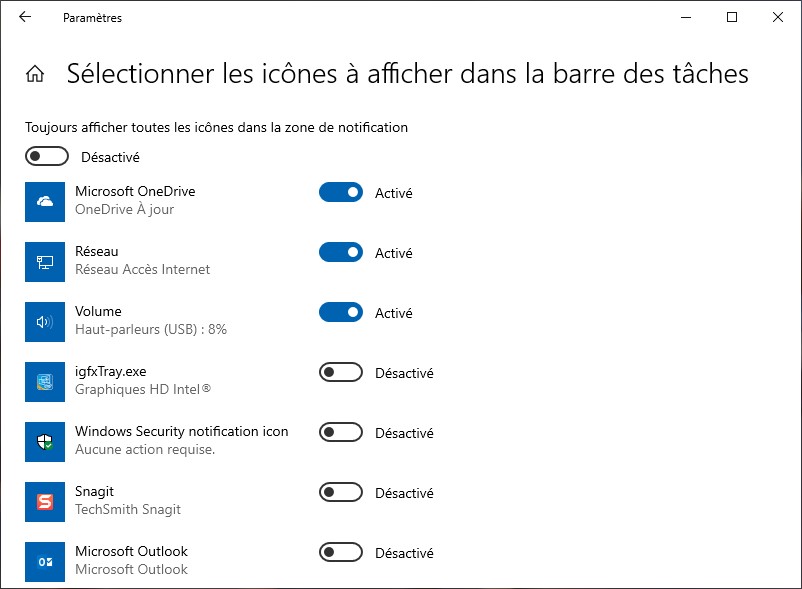Turn on Windows Security notification icon toggle

click(340, 433)
